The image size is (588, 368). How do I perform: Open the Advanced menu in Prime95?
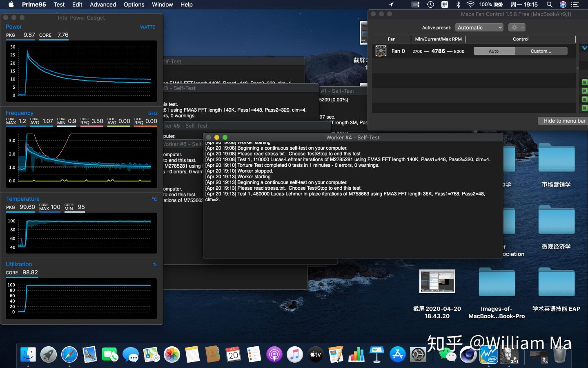click(x=102, y=4)
